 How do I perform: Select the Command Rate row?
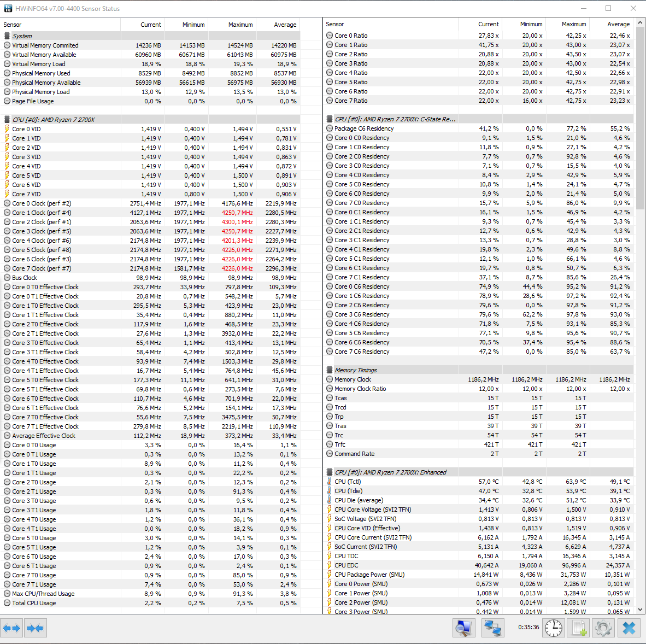click(x=478, y=454)
